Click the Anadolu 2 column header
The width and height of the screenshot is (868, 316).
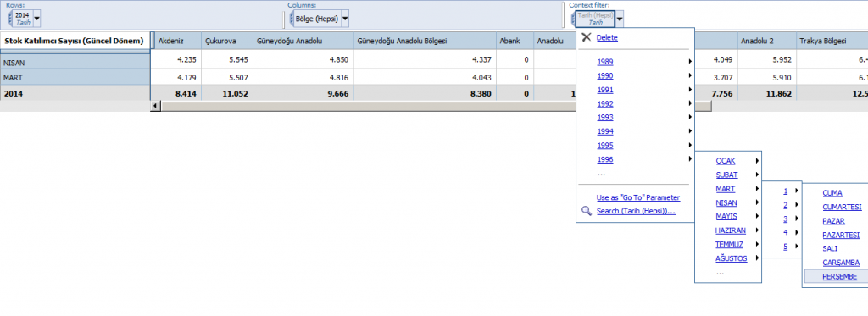coord(767,41)
